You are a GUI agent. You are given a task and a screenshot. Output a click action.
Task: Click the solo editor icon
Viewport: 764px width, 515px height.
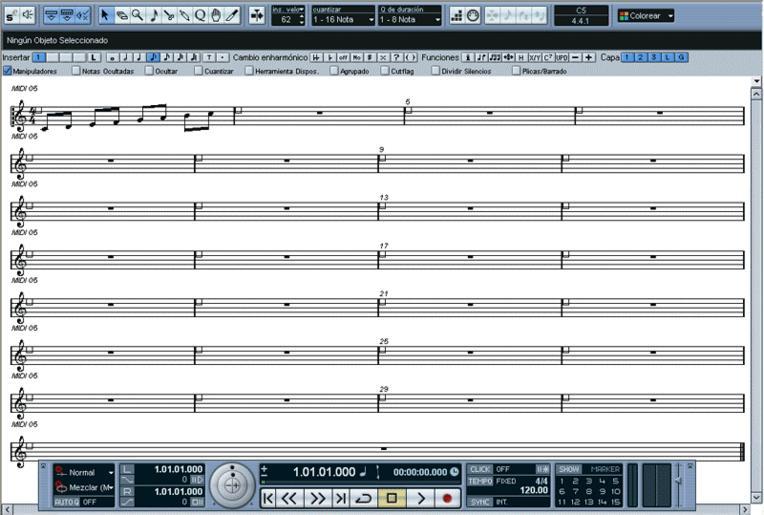coord(11,15)
